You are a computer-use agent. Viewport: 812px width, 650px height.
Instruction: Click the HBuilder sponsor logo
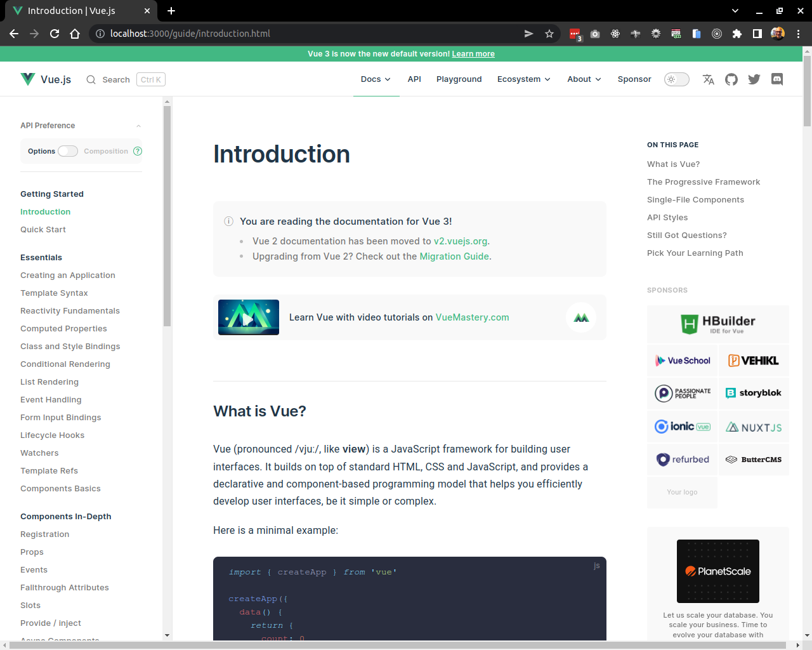[x=718, y=324]
